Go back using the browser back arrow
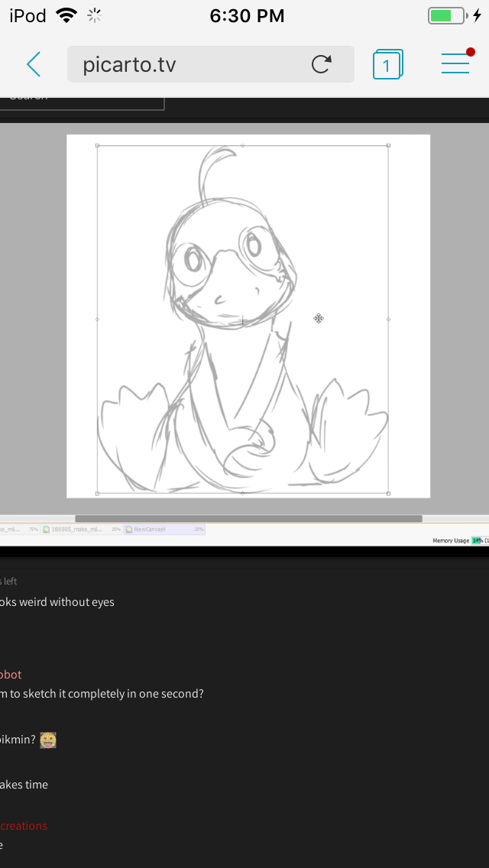This screenshot has width=489, height=868. [34, 64]
